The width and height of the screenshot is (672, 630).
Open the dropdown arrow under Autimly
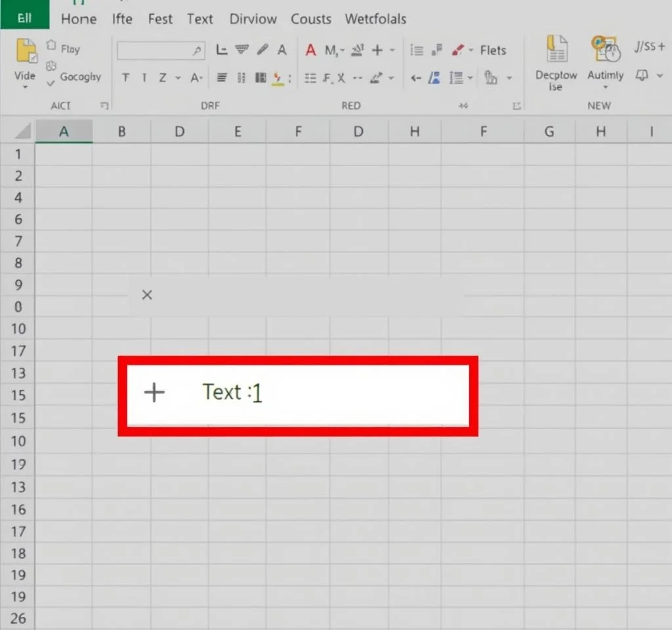point(604,88)
